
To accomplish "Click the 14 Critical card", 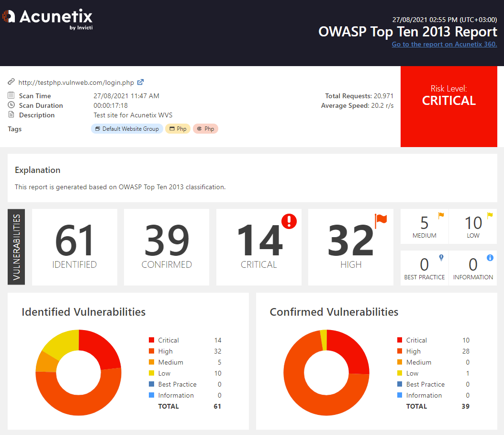I will pyautogui.click(x=259, y=247).
